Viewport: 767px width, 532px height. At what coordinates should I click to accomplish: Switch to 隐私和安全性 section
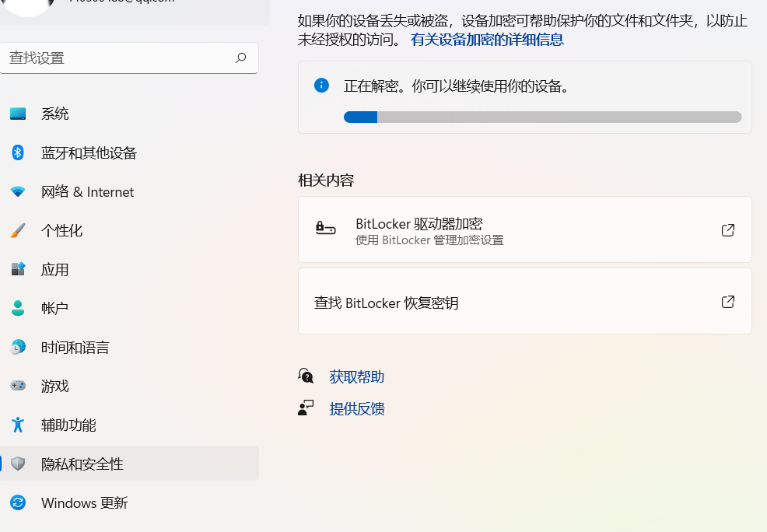pyautogui.click(x=82, y=464)
